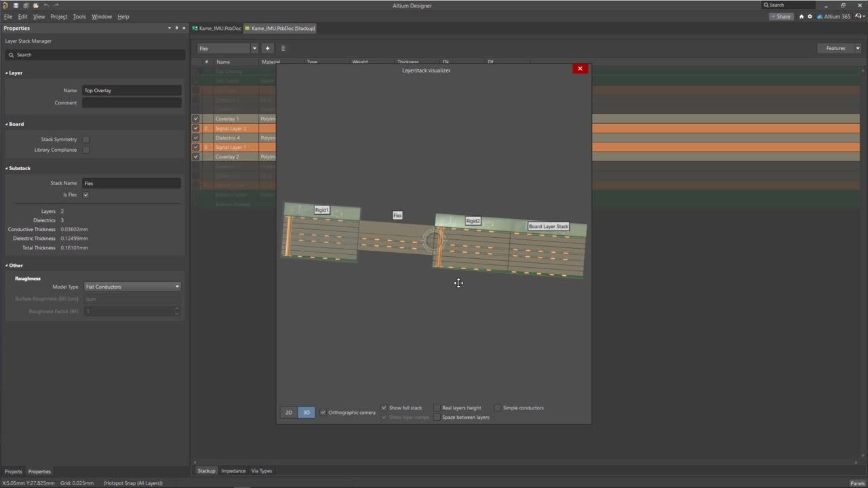Open the Home page icon
868x488 pixels.
[801, 16]
